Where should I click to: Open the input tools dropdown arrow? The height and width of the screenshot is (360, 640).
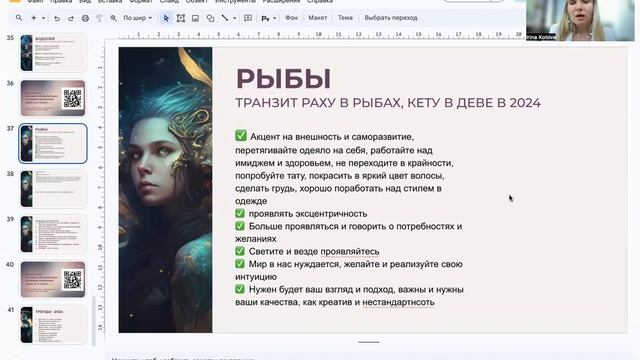[274, 18]
